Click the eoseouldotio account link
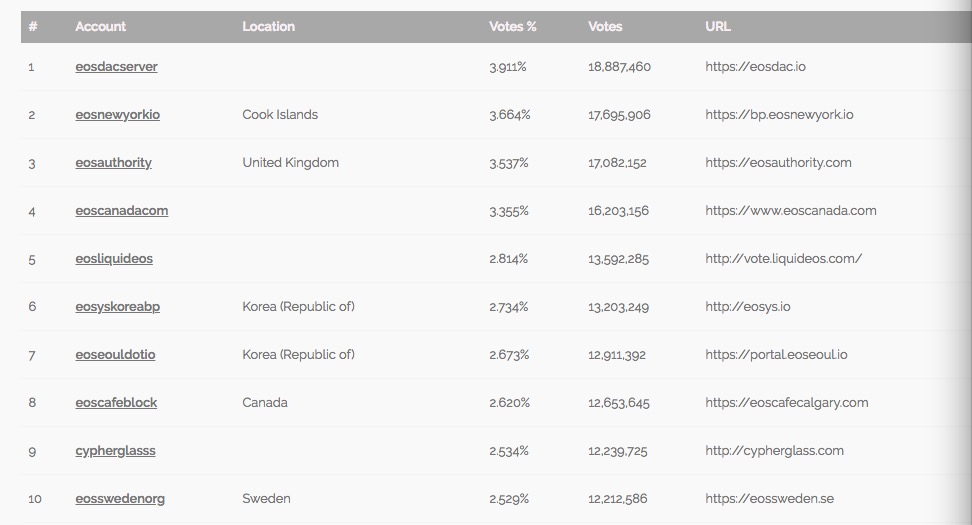Image resolution: width=972 pixels, height=525 pixels. click(115, 355)
